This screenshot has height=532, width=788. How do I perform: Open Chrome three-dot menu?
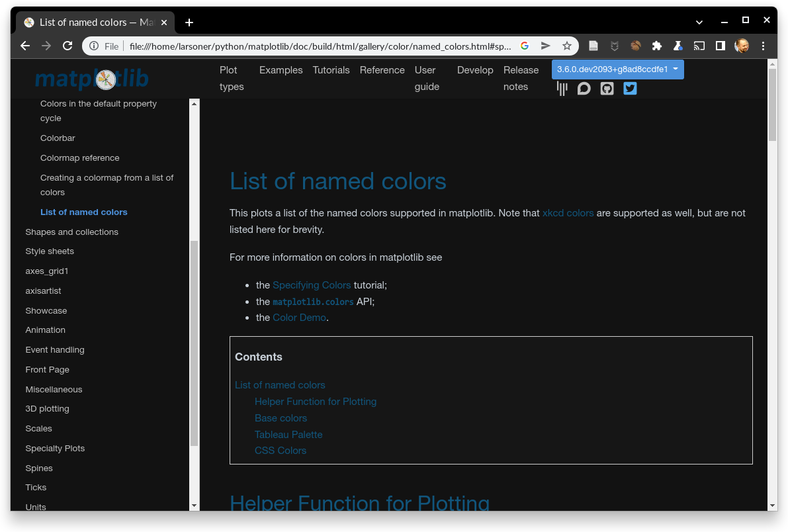tap(763, 46)
